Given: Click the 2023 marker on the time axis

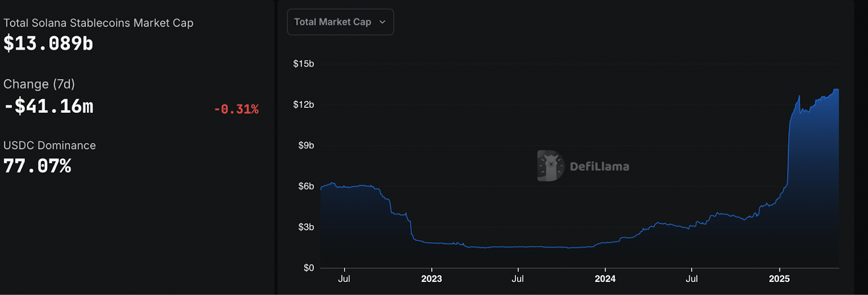Looking at the screenshot, I should [431, 279].
